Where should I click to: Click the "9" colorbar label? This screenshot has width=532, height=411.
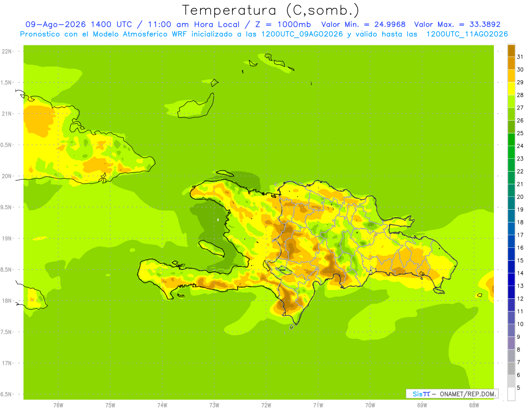[518, 337]
